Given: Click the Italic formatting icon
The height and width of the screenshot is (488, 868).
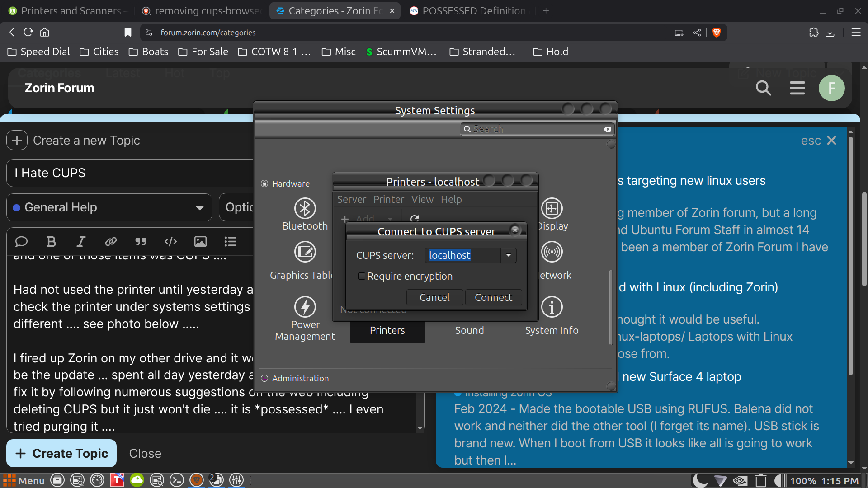Looking at the screenshot, I should (x=81, y=242).
